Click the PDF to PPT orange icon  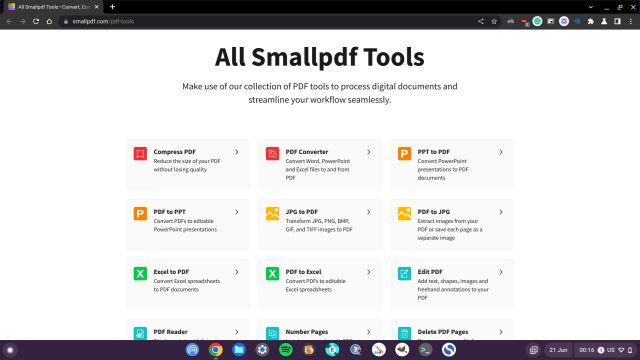click(140, 214)
